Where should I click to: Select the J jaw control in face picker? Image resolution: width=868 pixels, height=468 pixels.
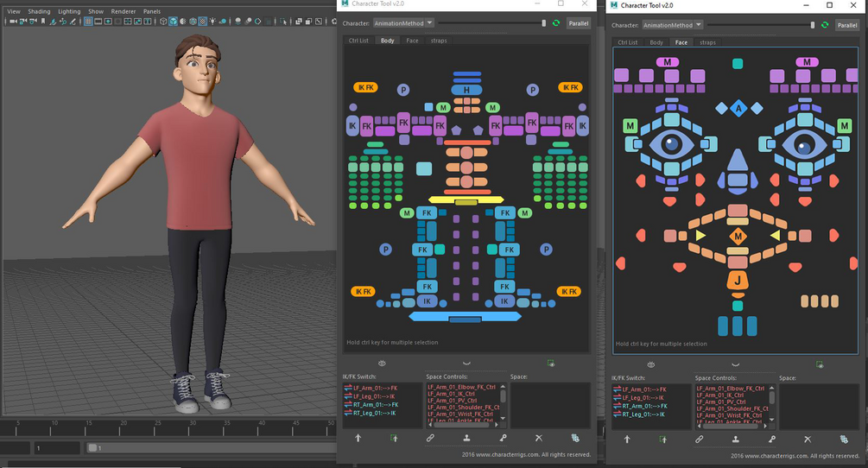coord(738,281)
